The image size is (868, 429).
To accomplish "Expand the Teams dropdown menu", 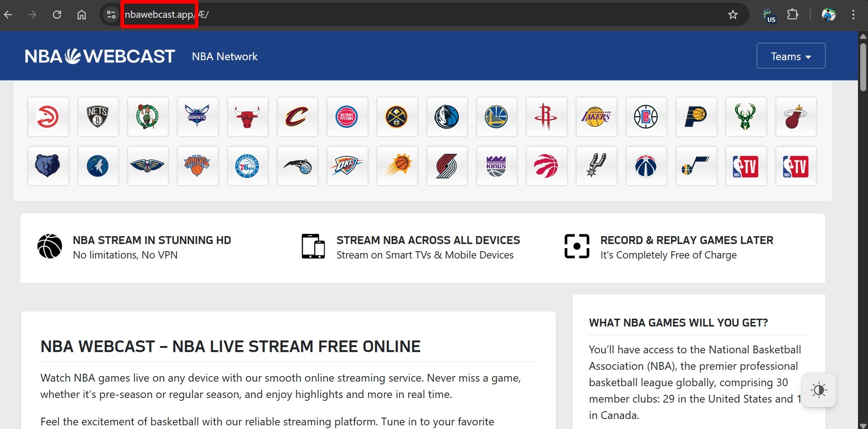I will click(x=791, y=56).
